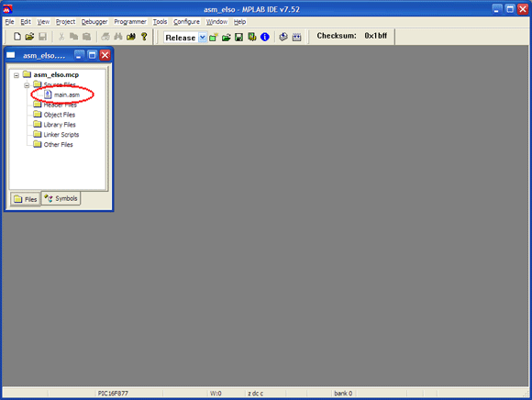Click PIC16F877 in the status bar
The width and height of the screenshot is (532, 400).
(113, 394)
